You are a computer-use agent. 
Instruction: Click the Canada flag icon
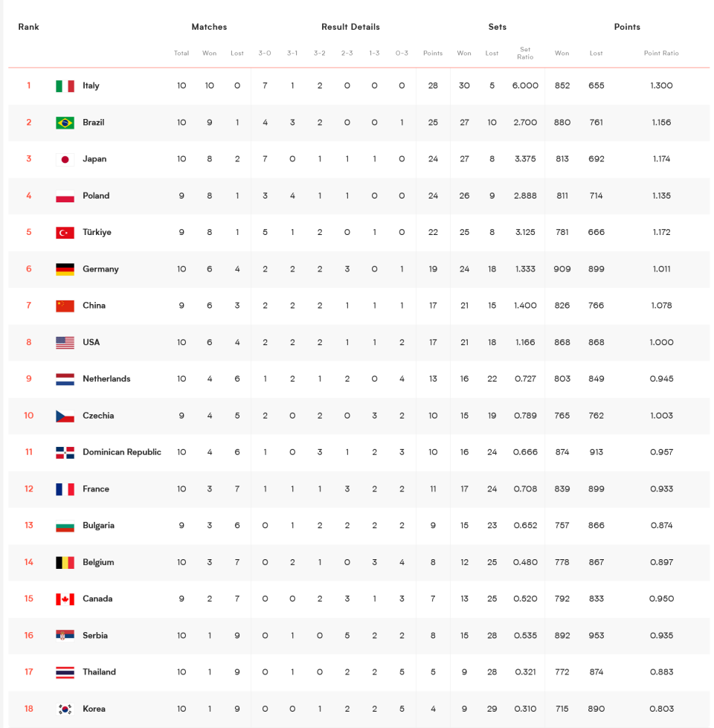click(65, 599)
